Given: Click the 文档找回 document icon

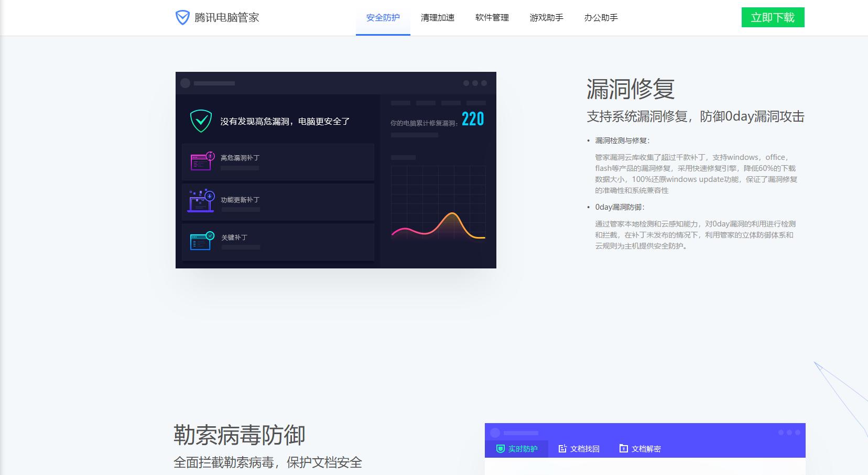Looking at the screenshot, I should pos(562,449).
